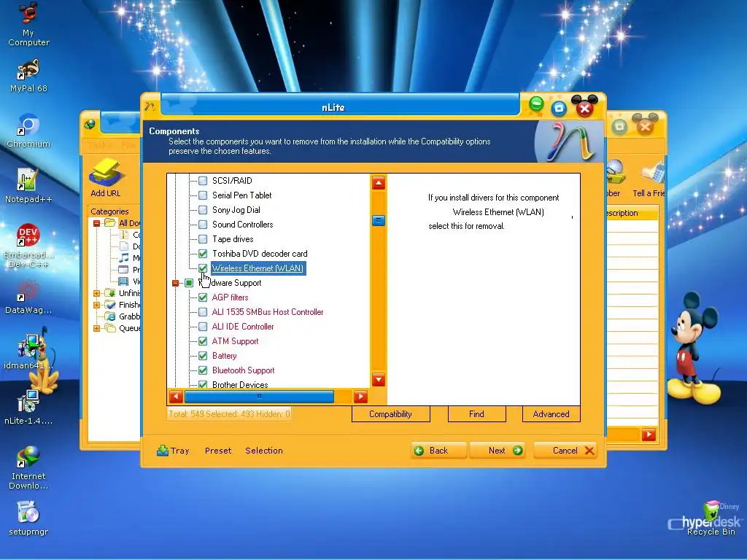Open the nLite-1.4 installer icon
Viewport: 747px width, 560px height.
pyautogui.click(x=28, y=407)
